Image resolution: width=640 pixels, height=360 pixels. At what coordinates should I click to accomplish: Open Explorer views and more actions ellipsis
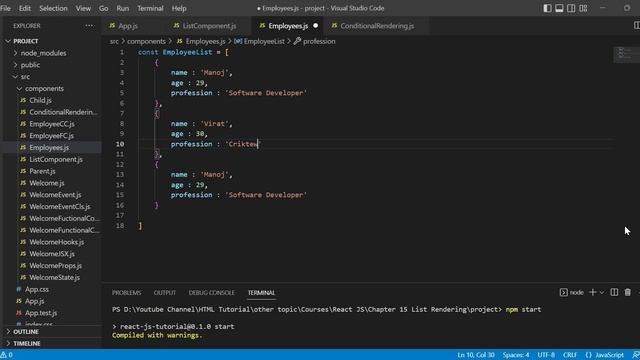click(89, 26)
